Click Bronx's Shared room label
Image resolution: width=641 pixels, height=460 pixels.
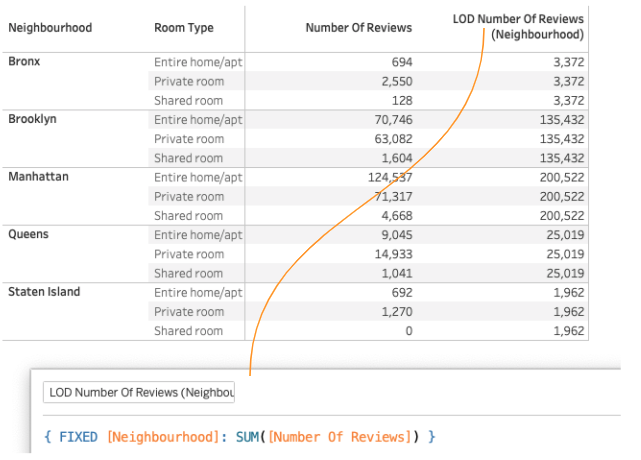point(188,101)
